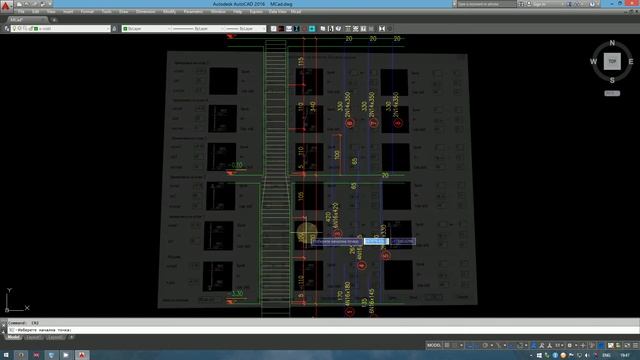Expand the ByLayer color dropdown
The height and width of the screenshot is (360, 640).
click(x=169, y=29)
